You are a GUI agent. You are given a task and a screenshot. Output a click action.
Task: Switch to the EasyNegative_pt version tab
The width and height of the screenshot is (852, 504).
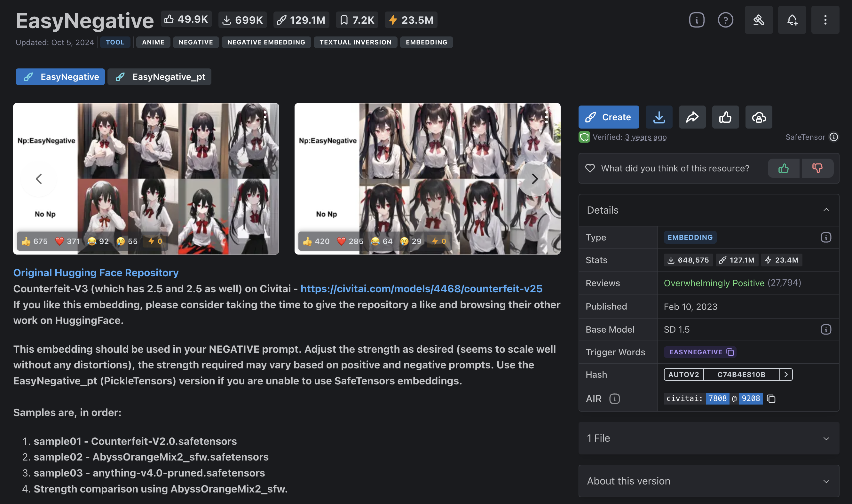coord(159,77)
